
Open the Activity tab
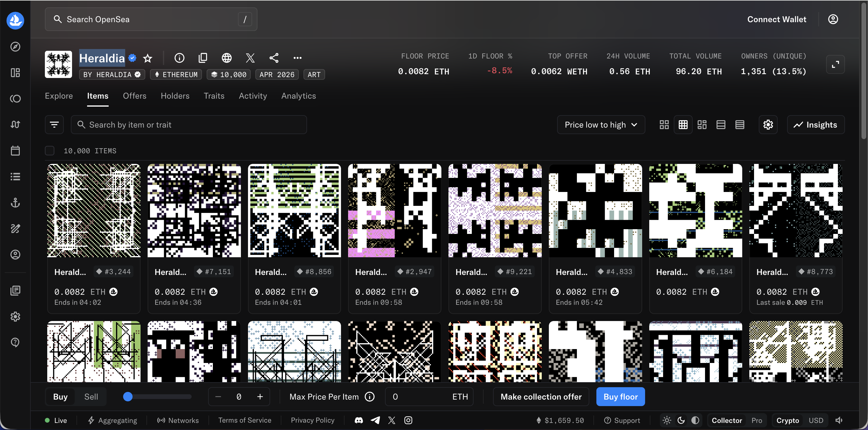[253, 96]
